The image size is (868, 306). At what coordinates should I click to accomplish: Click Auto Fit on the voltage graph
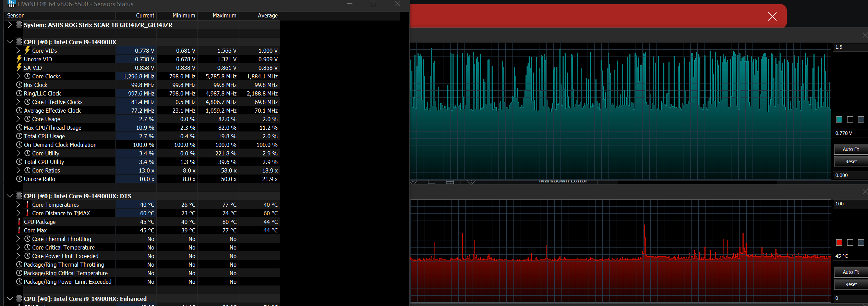(x=851, y=149)
